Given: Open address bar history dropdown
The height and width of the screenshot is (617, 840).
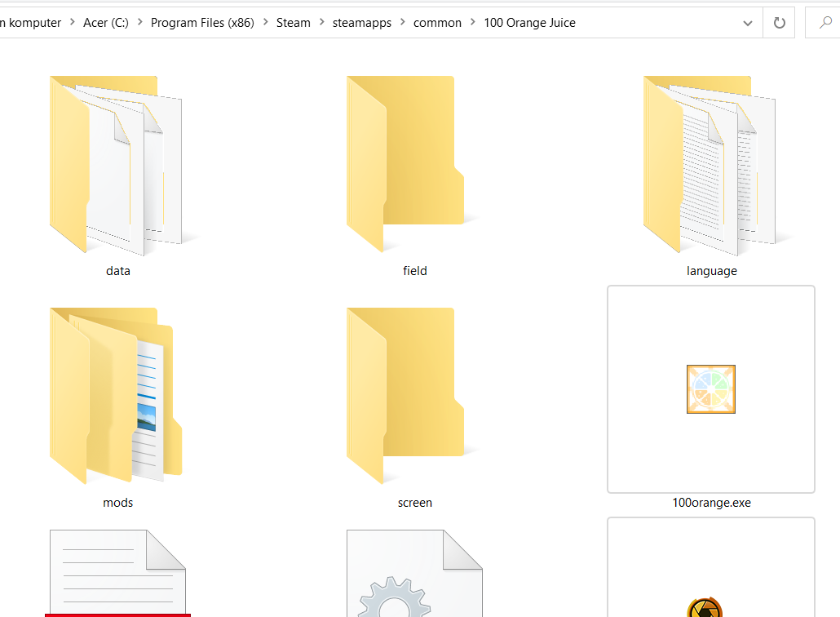Looking at the screenshot, I should [x=748, y=23].
